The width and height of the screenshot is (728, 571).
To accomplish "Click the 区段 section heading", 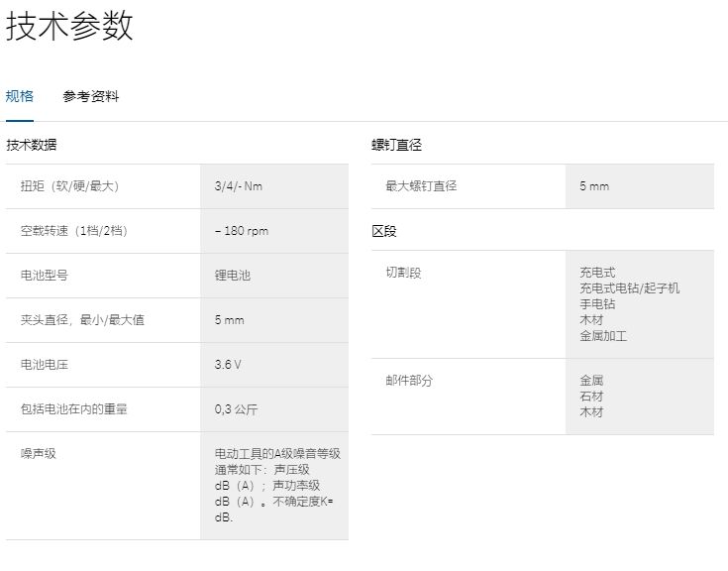I will point(384,231).
